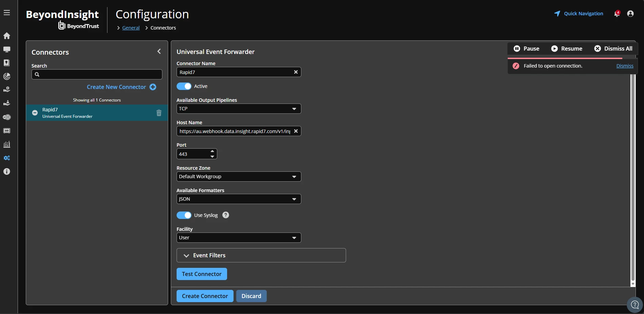Screen dimensions: 644x314
Task: Open the hand with person sidebar icon
Action: point(7,103)
